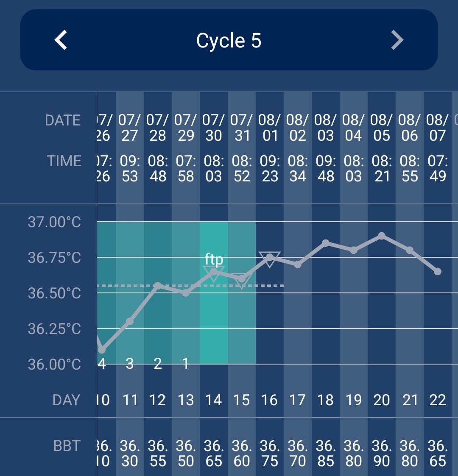Tap the 09:23 time entry for 08/01
Screen dimensions: 458x476
coord(270,168)
